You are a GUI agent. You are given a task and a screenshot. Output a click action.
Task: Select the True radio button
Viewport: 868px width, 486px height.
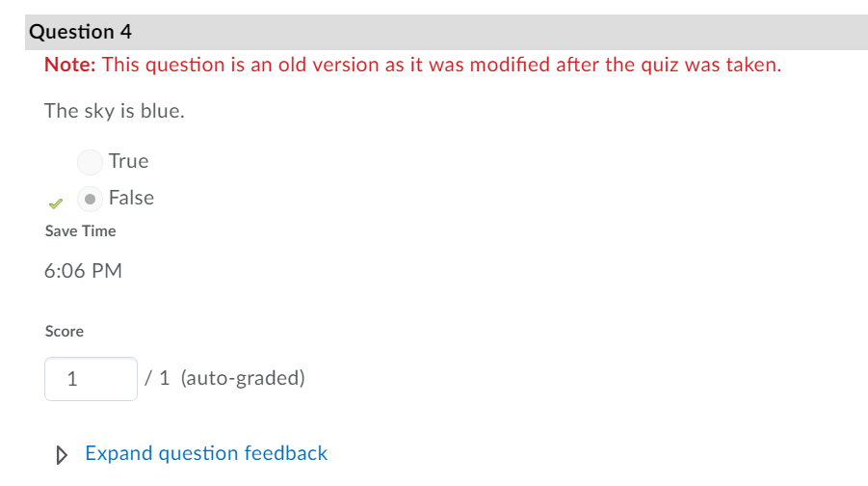click(90, 162)
